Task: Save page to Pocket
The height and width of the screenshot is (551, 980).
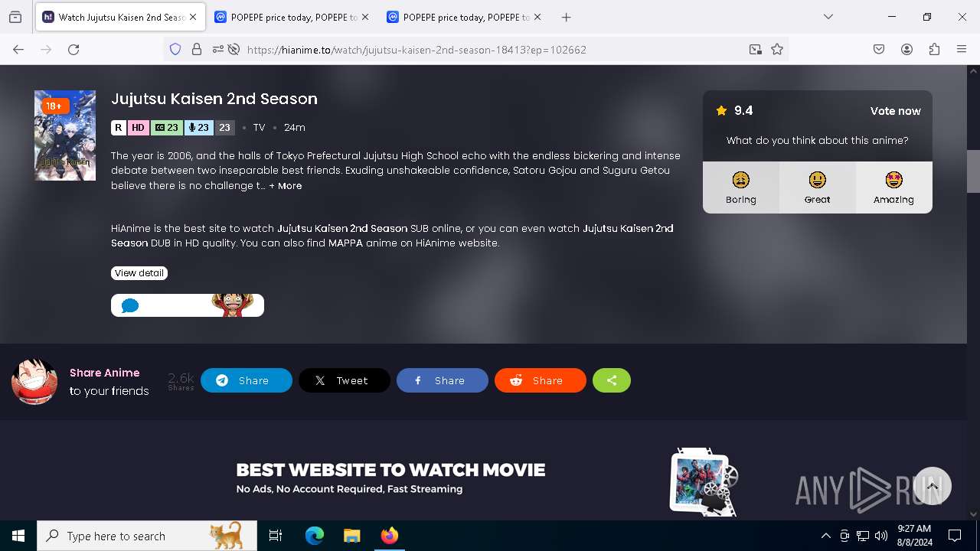Action: [879, 49]
